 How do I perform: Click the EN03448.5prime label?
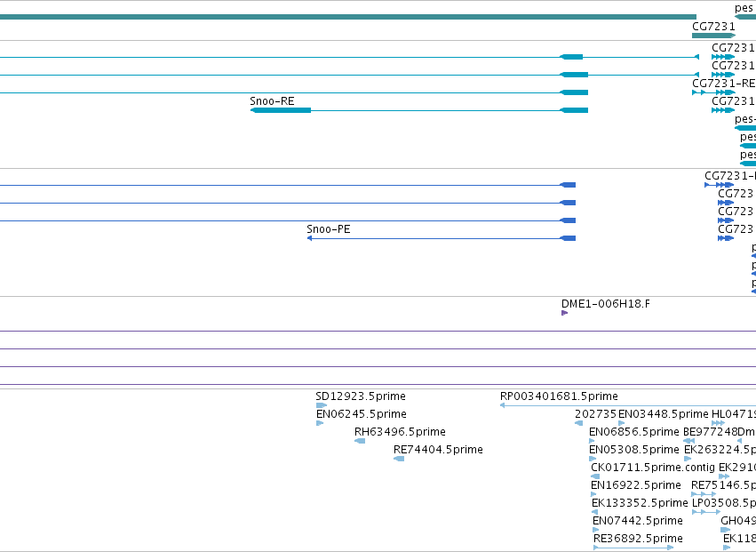coord(664,414)
